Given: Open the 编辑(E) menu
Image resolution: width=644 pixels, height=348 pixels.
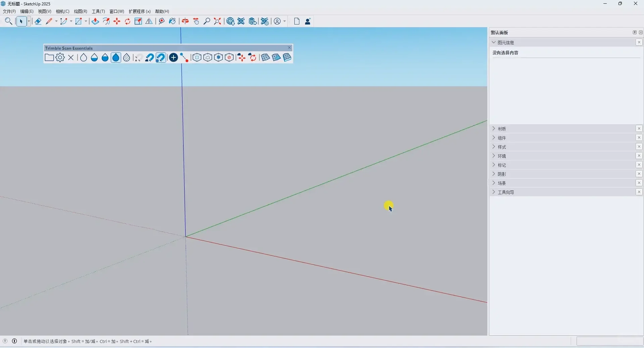Looking at the screenshot, I should tap(27, 11).
